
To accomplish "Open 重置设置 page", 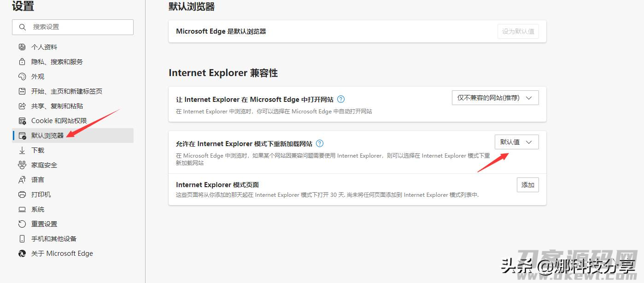I will 73,224.
